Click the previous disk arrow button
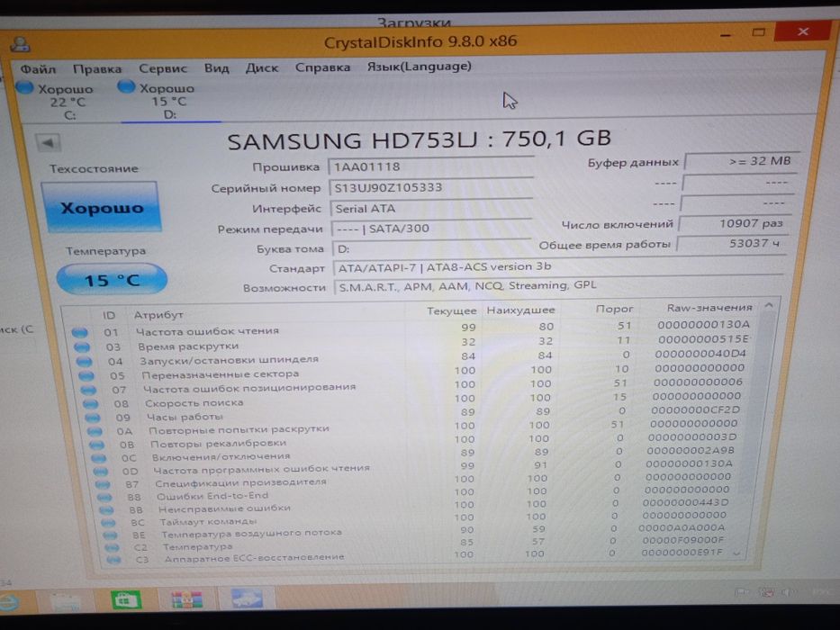The height and width of the screenshot is (630, 840). point(49,143)
